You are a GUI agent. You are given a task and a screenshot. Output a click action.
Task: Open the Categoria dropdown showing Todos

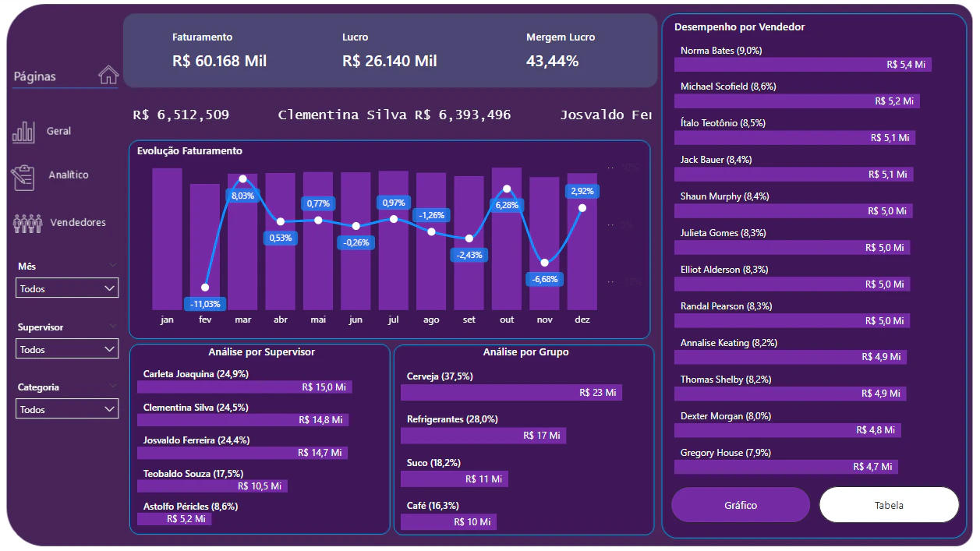coord(67,409)
